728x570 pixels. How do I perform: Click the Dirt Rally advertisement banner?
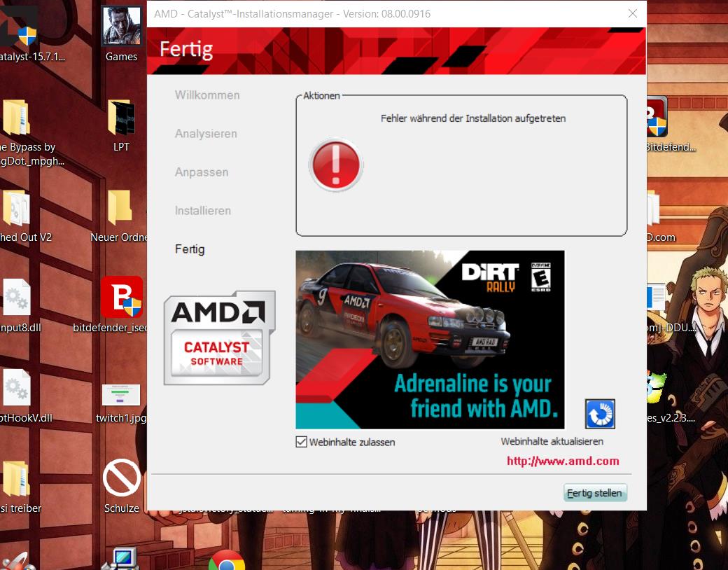pos(430,340)
